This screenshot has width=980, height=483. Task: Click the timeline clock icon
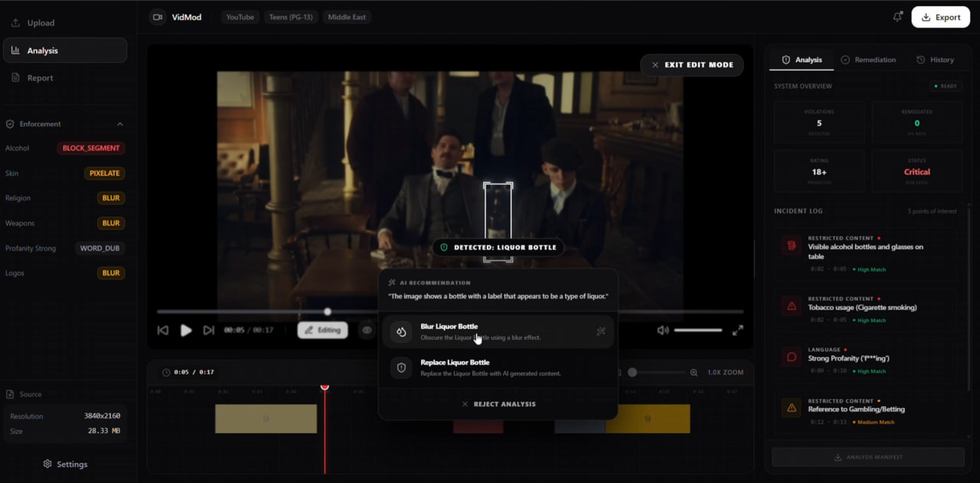pyautogui.click(x=166, y=373)
